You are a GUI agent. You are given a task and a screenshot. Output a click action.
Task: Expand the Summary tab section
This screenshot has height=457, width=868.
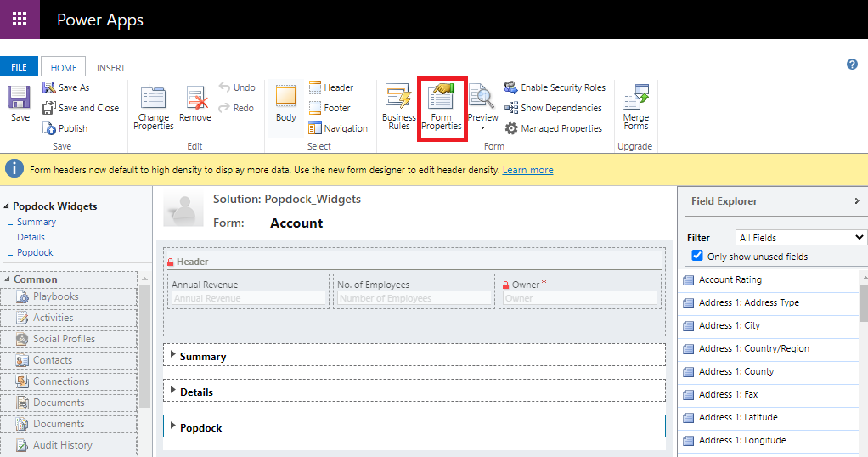click(x=173, y=355)
